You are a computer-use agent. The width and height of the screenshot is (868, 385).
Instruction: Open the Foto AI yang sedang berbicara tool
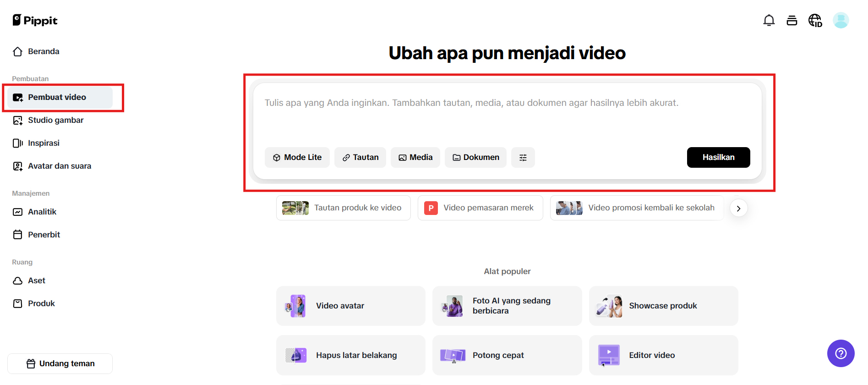pos(507,306)
